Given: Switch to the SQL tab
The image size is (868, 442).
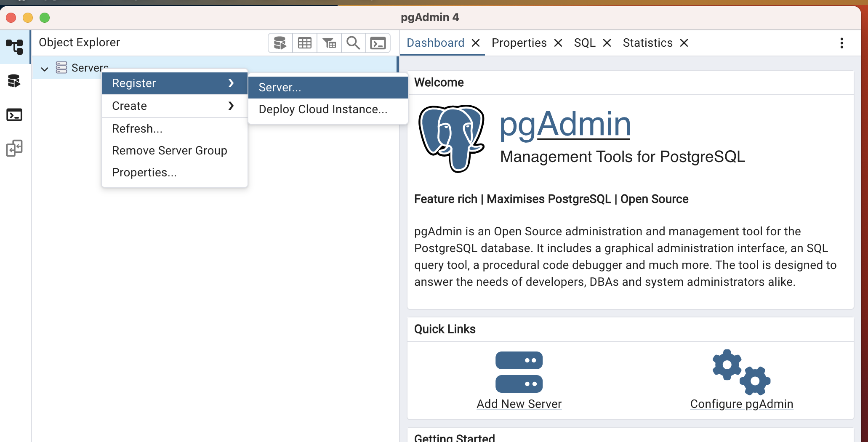Looking at the screenshot, I should pyautogui.click(x=585, y=43).
